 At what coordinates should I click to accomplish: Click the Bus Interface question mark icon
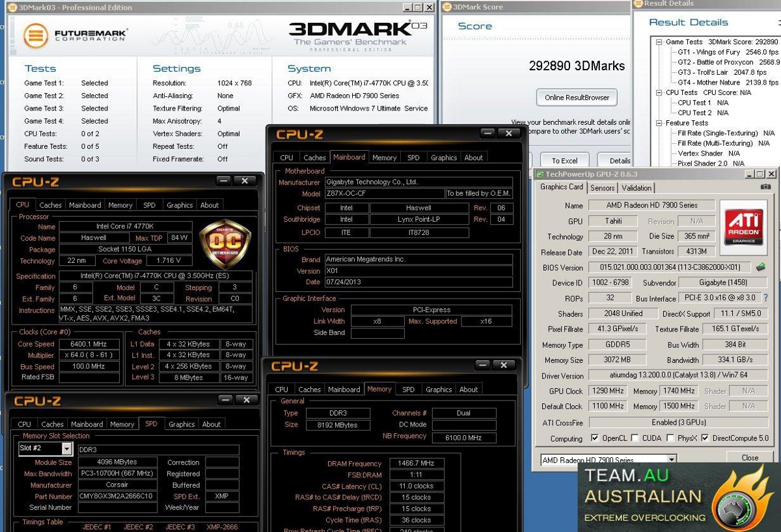coord(765,298)
